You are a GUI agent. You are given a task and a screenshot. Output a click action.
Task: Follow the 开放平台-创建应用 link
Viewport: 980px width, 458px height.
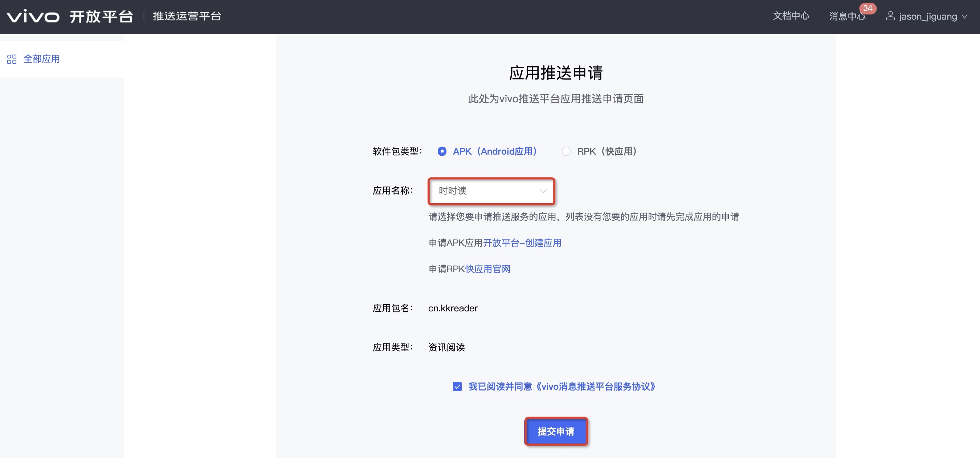[522, 243]
